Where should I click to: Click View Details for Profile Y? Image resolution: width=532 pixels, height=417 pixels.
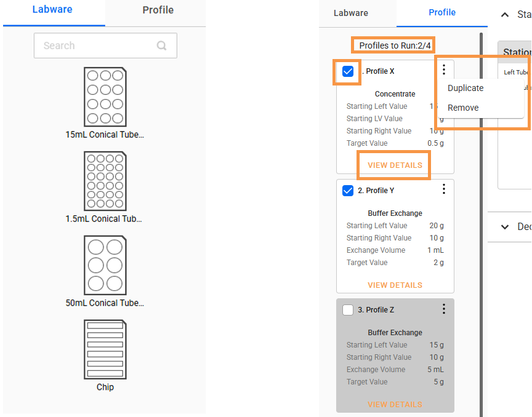[395, 285]
